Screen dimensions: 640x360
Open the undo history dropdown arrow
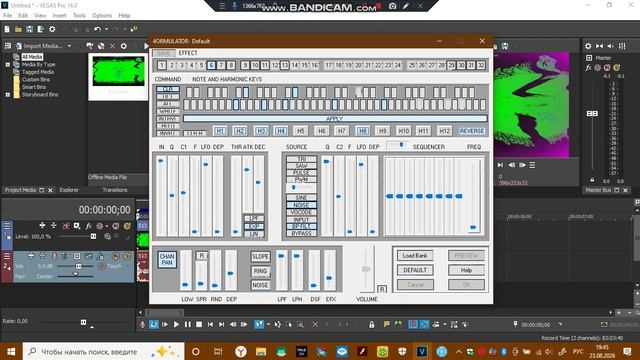point(107,29)
